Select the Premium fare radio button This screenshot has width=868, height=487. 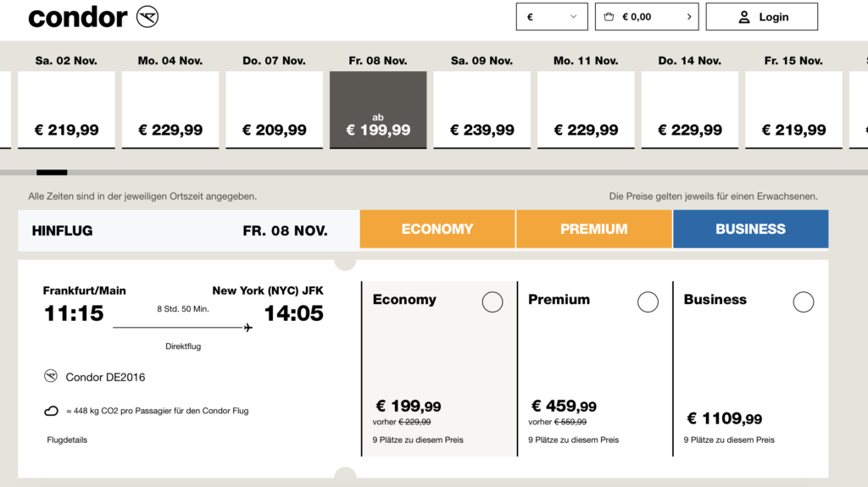click(x=648, y=302)
